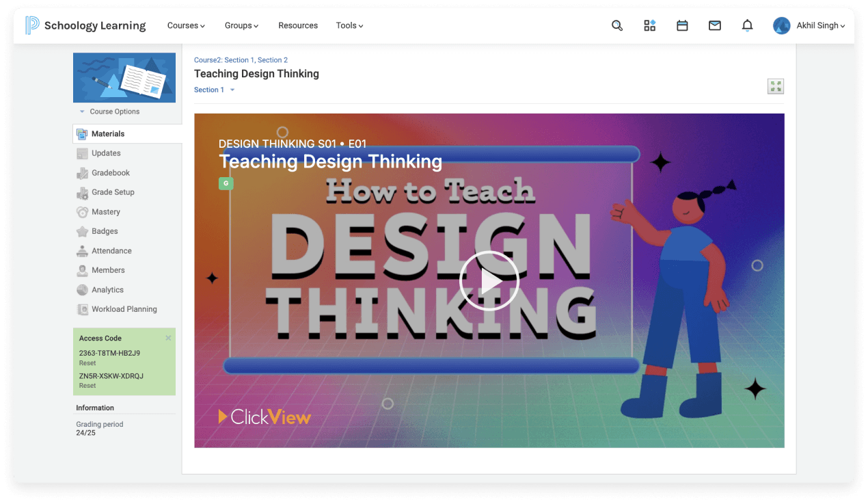Open the Section 1 selector under the title
The image size is (868, 502).
pos(210,90)
